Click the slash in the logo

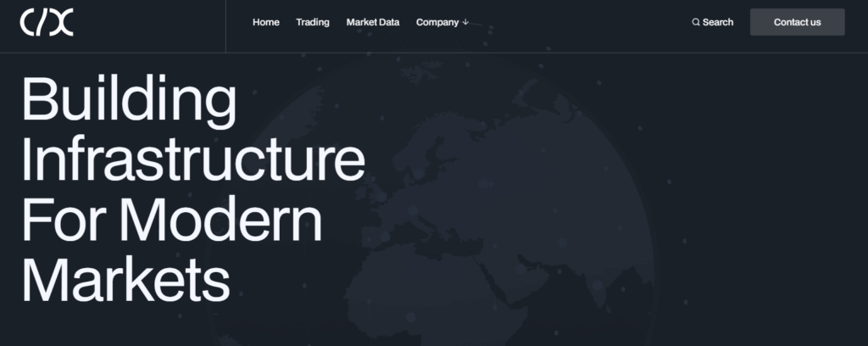[42, 23]
